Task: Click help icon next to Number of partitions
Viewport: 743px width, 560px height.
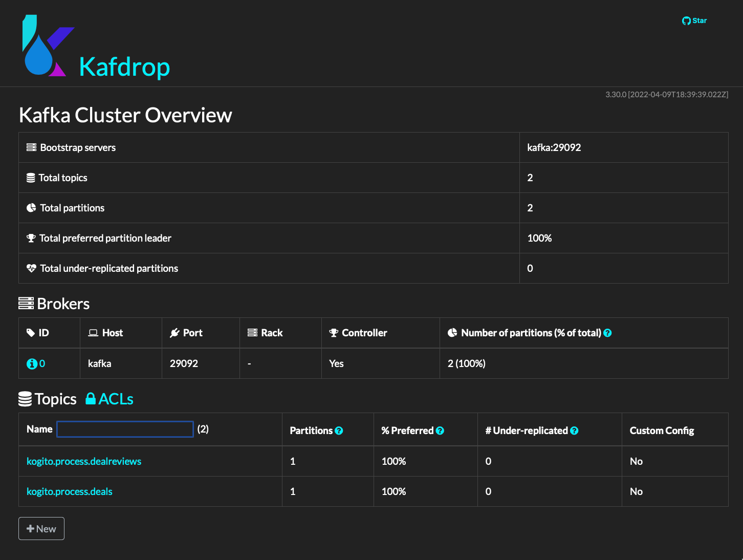Action: (607, 333)
